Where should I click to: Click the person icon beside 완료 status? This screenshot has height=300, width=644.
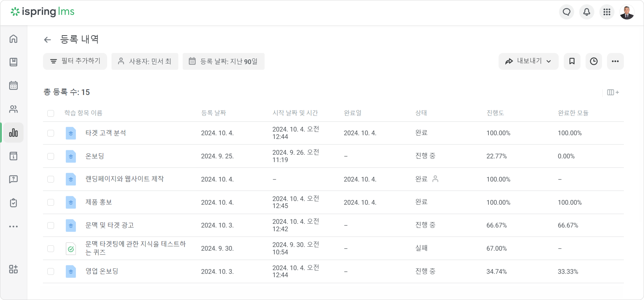[435, 179]
